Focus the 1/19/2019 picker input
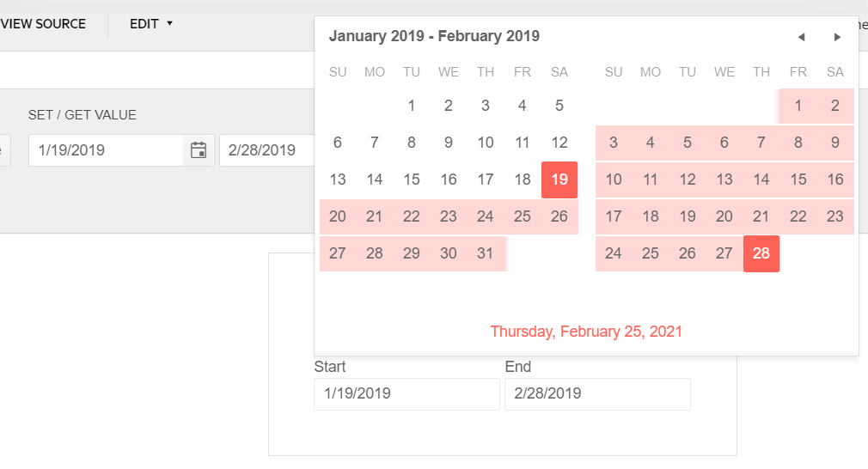 [107, 149]
